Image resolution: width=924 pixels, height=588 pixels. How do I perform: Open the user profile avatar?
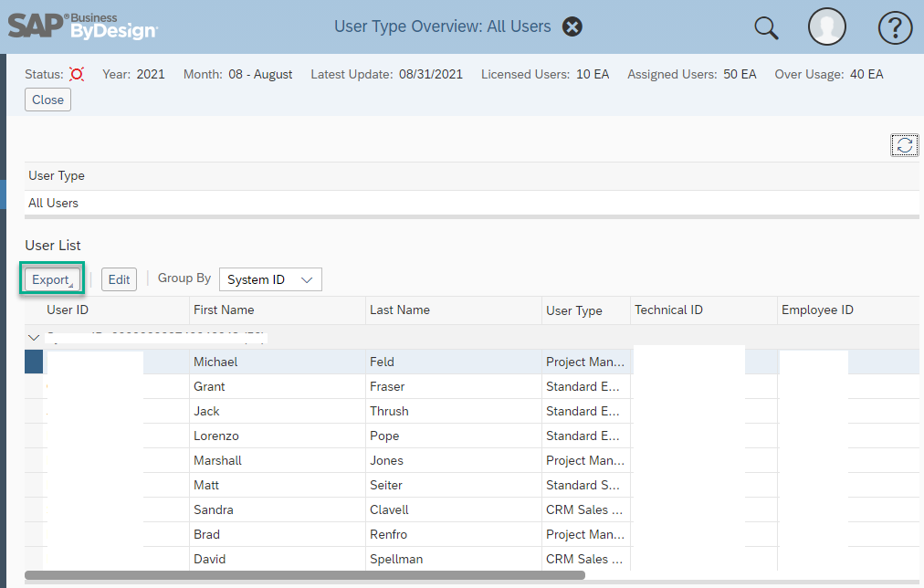point(827,26)
